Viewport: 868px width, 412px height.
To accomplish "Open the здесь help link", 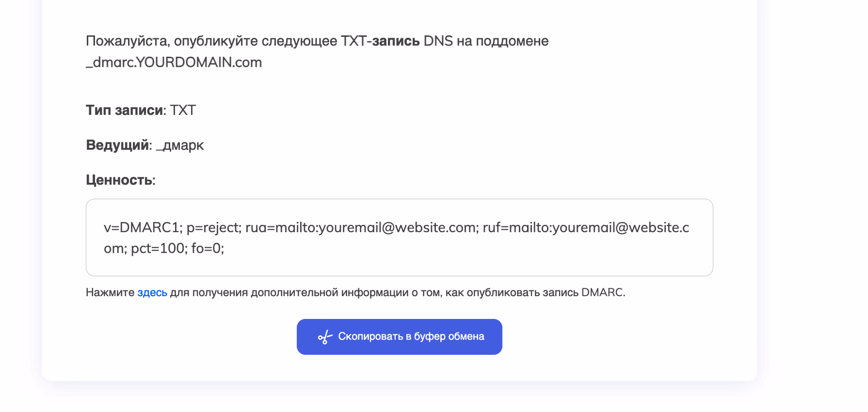I will point(152,293).
